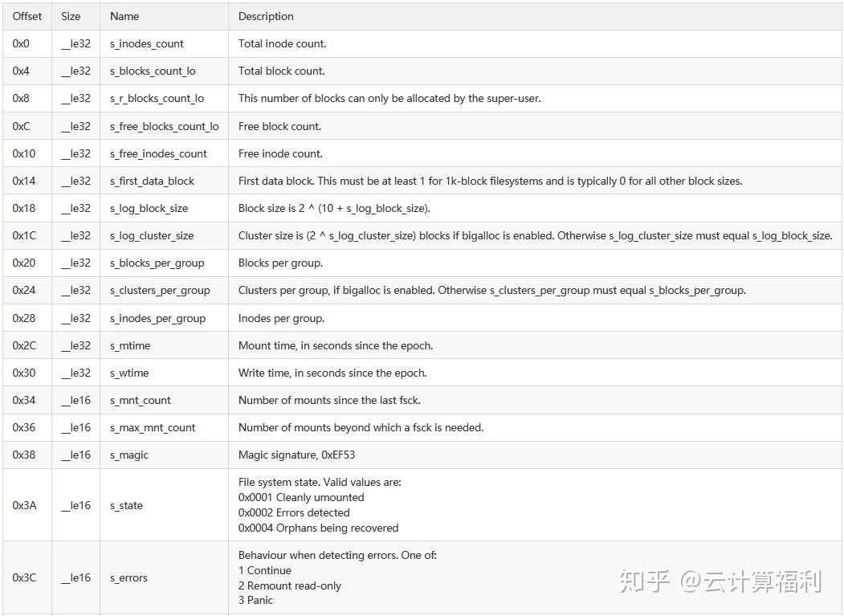Image resolution: width=844 pixels, height=616 pixels.
Task: Select the s_log_cluster_size description
Action: [536, 235]
